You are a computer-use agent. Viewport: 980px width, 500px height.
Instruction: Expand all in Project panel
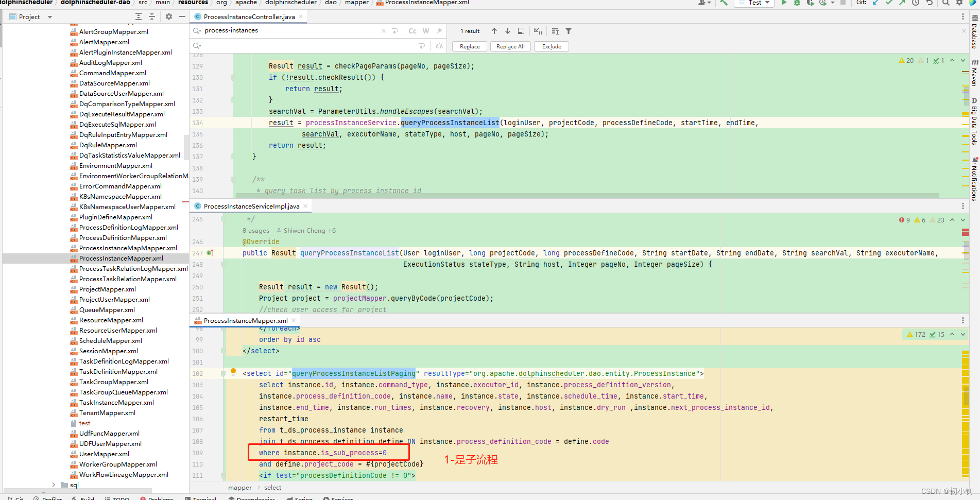pyautogui.click(x=139, y=17)
